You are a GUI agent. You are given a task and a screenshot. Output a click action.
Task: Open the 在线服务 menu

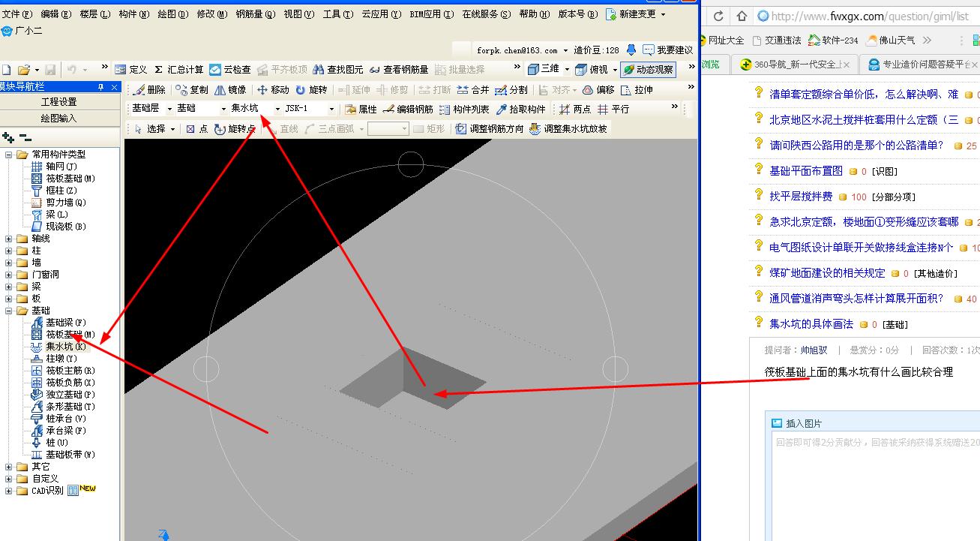tap(486, 14)
